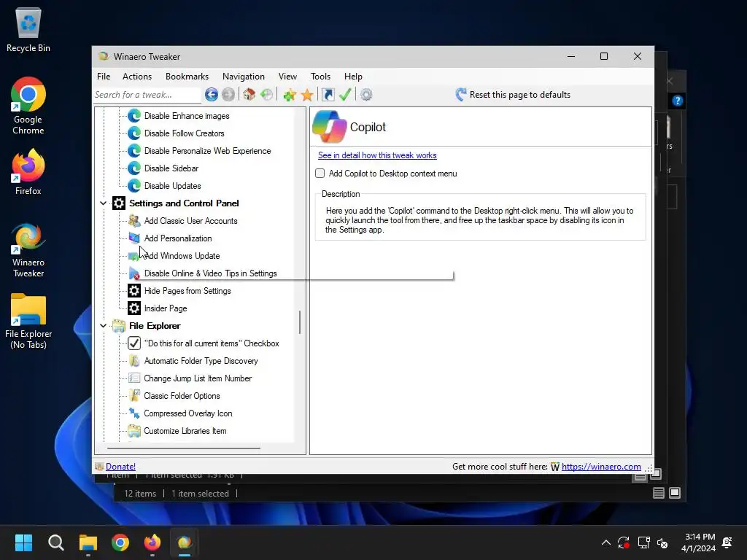Open the Actions menu
Screen dimensions: 747x560
(137, 76)
